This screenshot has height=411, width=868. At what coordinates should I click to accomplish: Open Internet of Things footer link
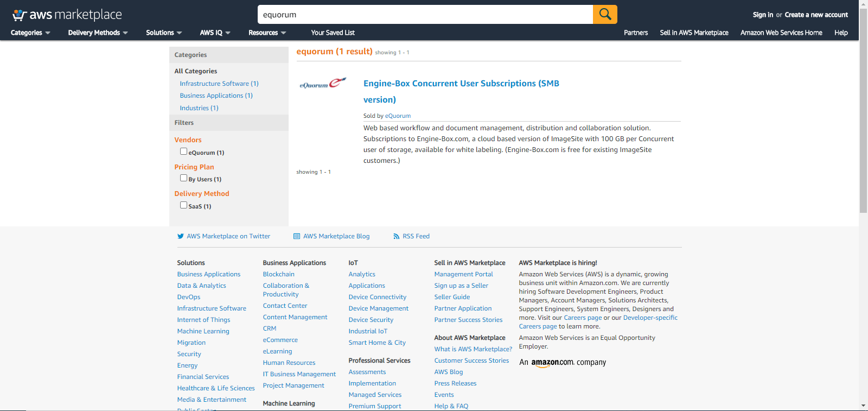pyautogui.click(x=204, y=320)
